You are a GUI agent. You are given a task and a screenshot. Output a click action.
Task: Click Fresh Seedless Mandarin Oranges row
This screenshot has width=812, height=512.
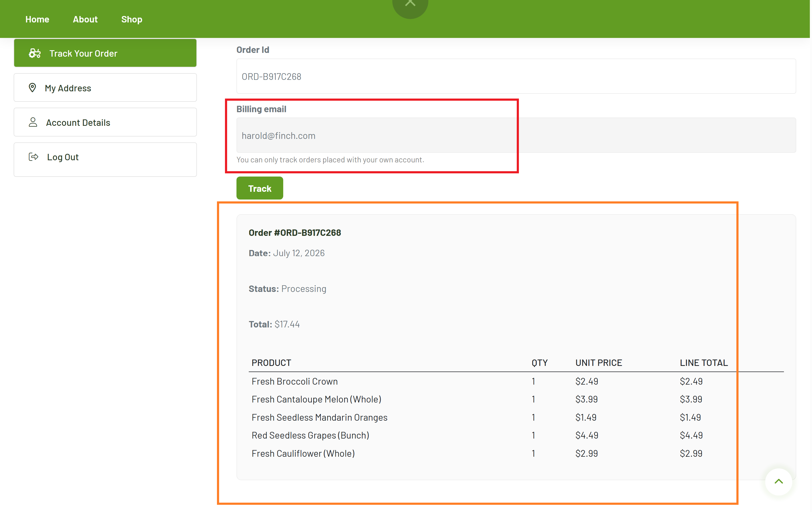coord(516,417)
